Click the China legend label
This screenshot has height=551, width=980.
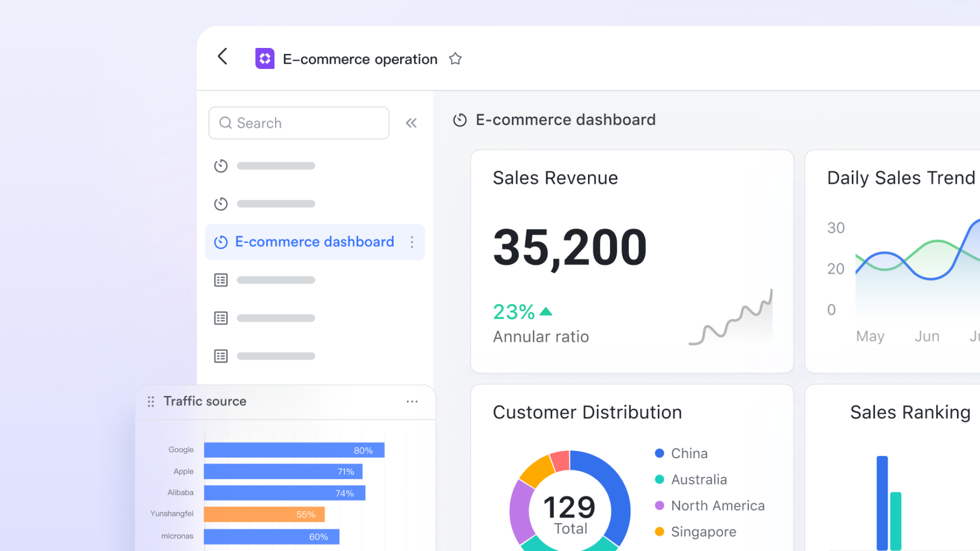[690, 453]
